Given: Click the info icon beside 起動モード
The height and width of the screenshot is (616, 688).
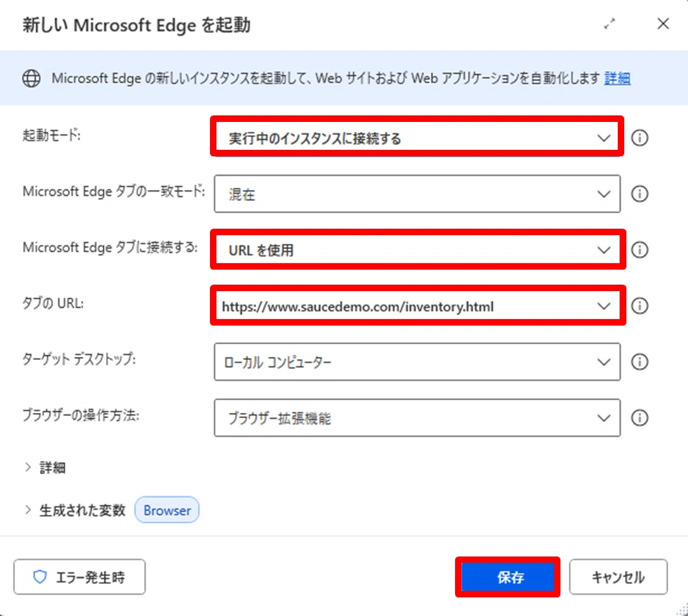Looking at the screenshot, I should pyautogui.click(x=639, y=138).
